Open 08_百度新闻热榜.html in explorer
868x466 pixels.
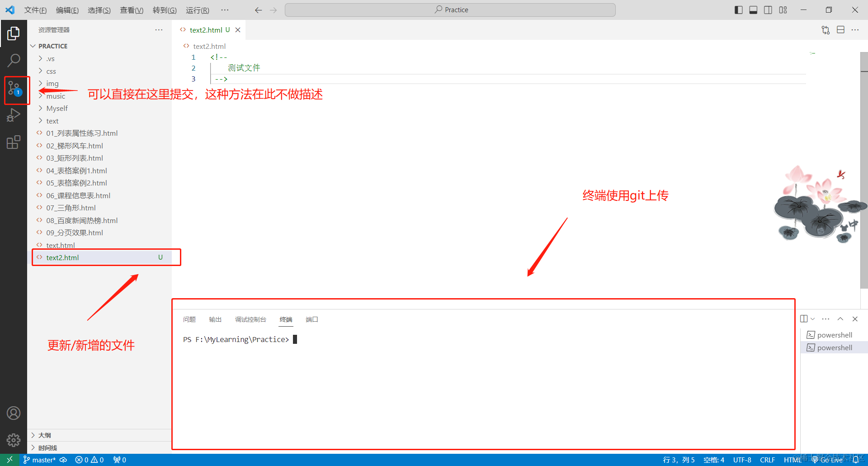(82, 221)
